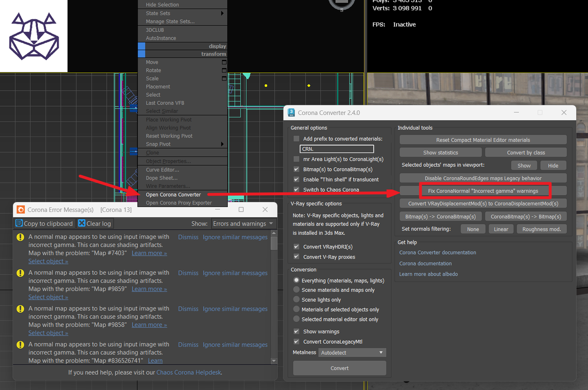Viewport: 588px width, 390px height.
Task: Toggle Convert CoronaLegacyMtl checkbox
Action: tap(296, 341)
